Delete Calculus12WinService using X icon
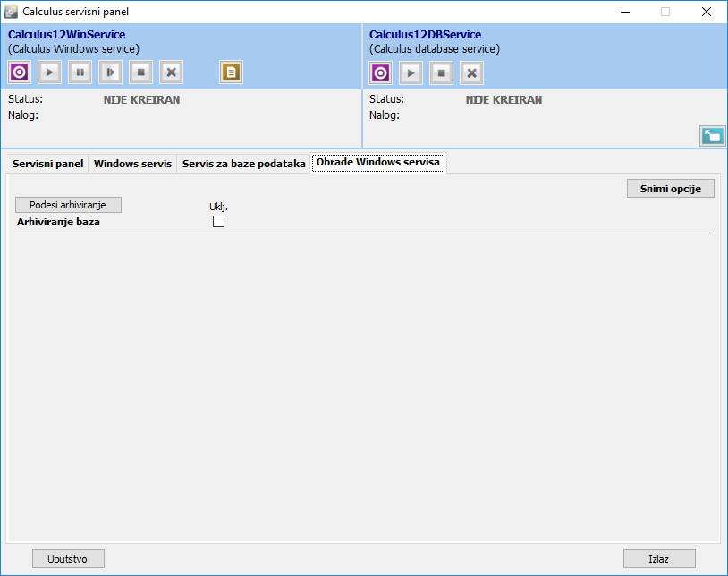 [x=172, y=72]
